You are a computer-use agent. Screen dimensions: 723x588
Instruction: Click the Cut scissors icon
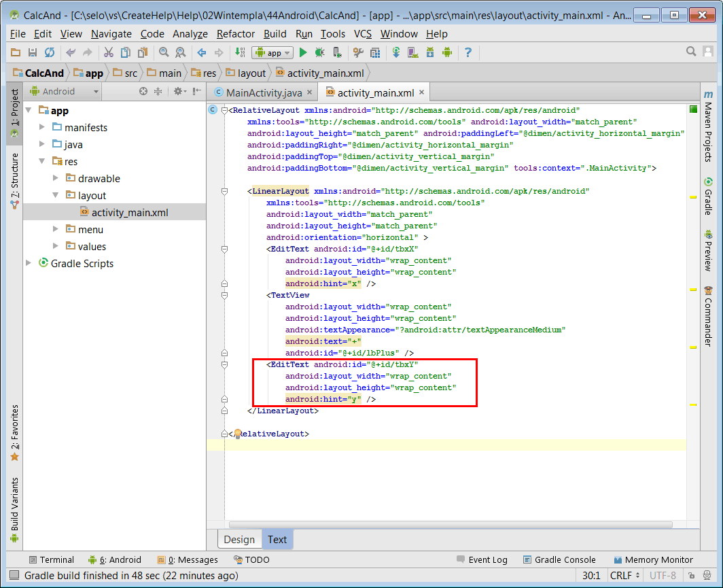pos(108,52)
